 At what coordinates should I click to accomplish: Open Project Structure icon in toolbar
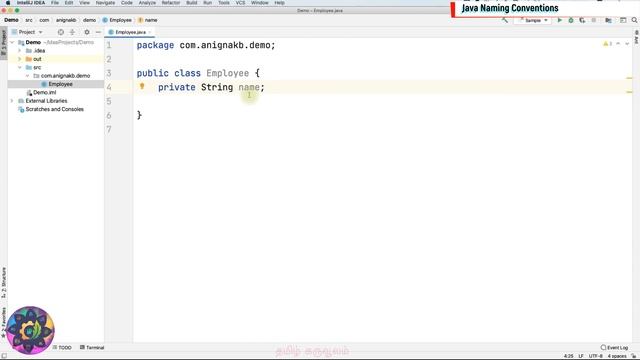point(608,20)
